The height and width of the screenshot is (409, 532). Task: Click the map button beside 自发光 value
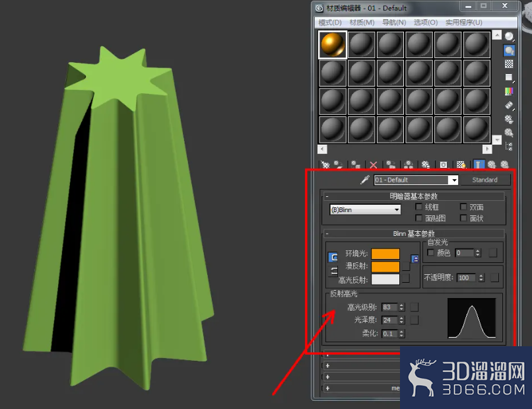pos(492,253)
